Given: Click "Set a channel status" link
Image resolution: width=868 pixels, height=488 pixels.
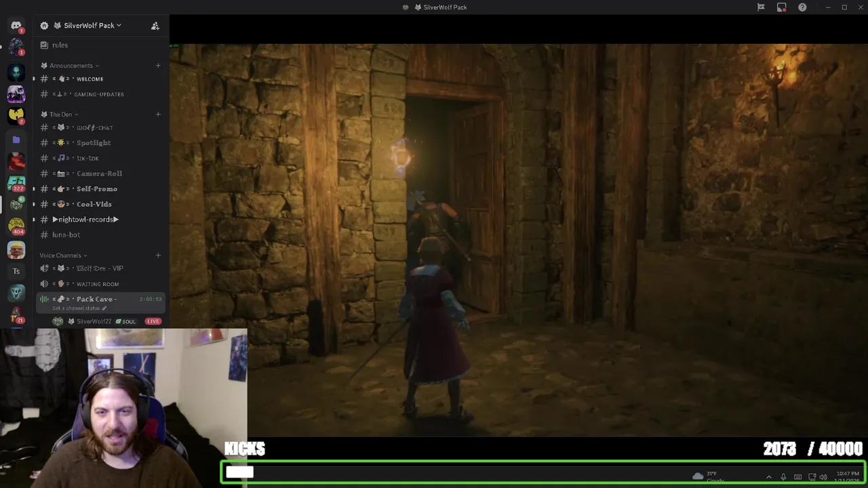Looking at the screenshot, I should [79, 308].
